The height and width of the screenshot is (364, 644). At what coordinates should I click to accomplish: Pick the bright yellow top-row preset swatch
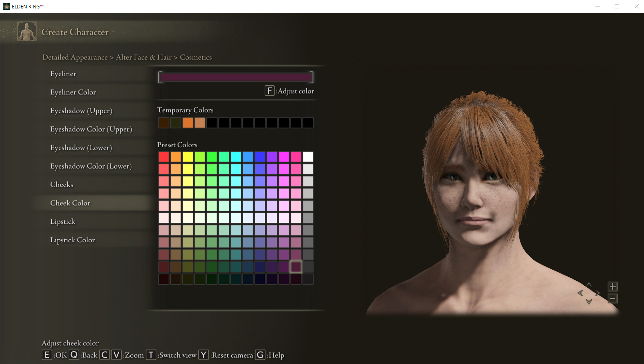click(188, 157)
